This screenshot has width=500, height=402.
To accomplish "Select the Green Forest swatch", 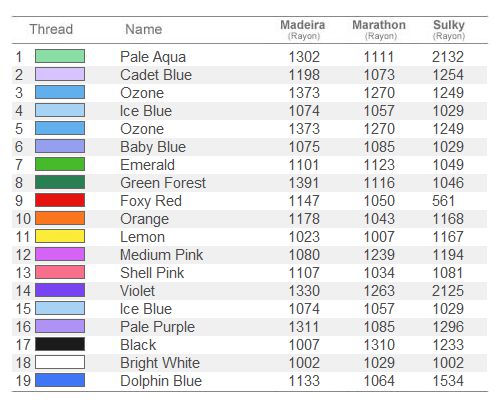I will 60,182.
